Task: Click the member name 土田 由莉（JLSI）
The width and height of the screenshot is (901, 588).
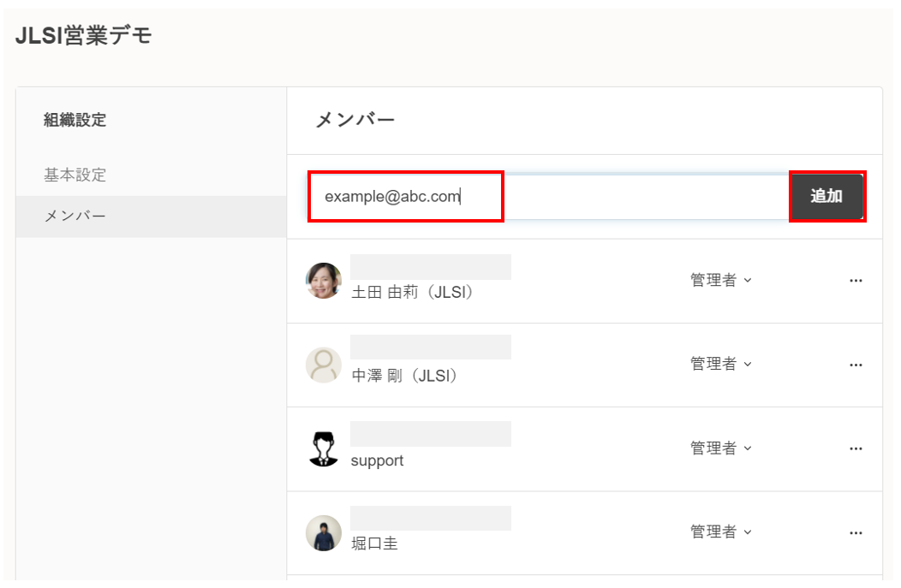Action: pos(413,292)
